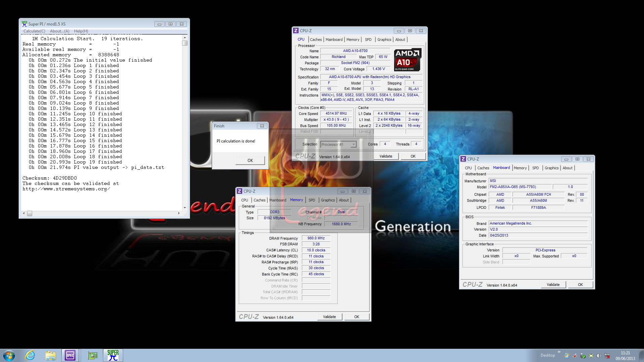
Task: Click the DRAM Frequency value 980.0 MHz
Action: (316, 238)
